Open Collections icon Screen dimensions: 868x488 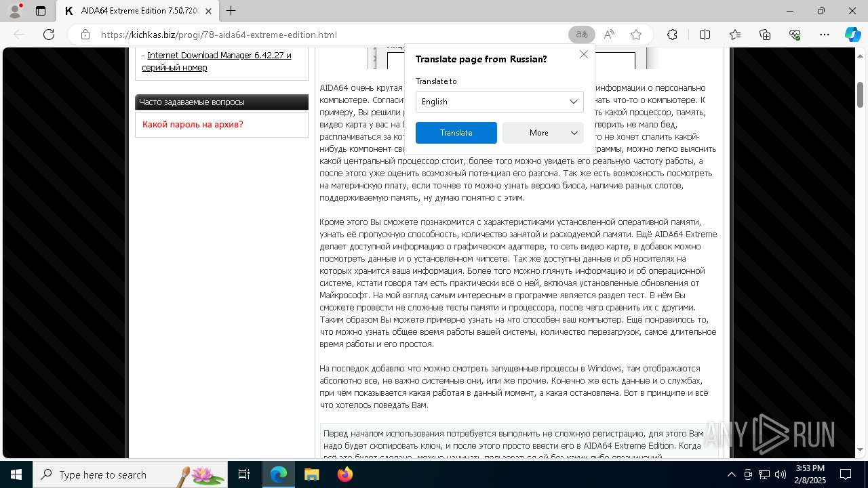pyautogui.click(x=765, y=35)
